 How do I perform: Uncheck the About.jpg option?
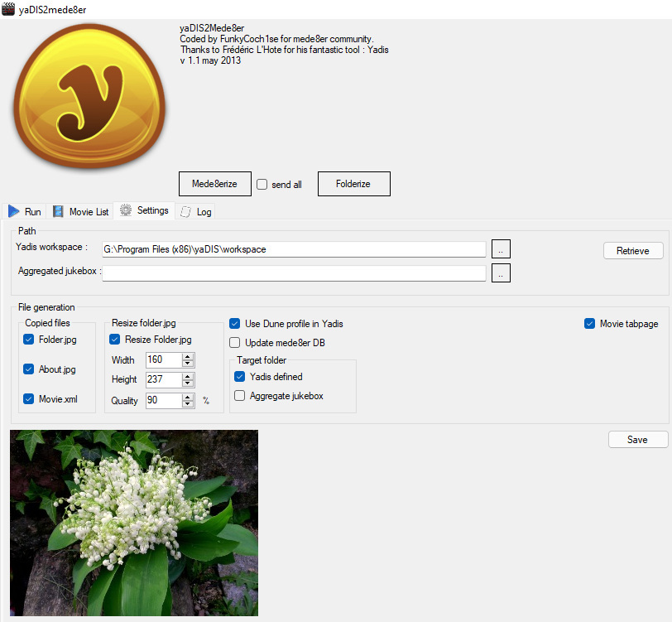coord(29,369)
